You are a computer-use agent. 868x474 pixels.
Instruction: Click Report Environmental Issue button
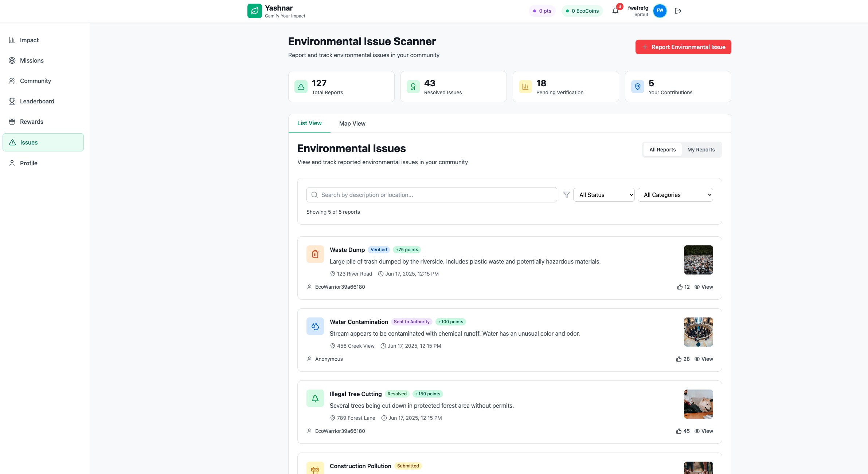pyautogui.click(x=683, y=47)
